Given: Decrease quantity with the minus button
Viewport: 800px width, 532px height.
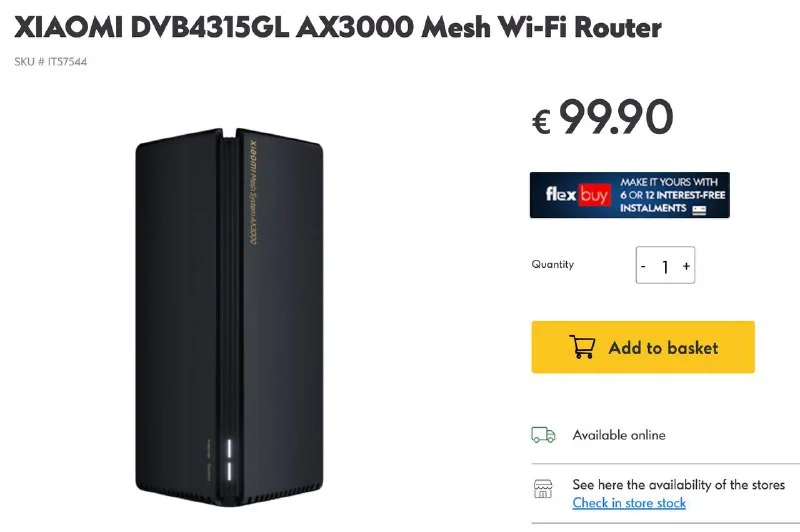Looking at the screenshot, I should coord(643,266).
